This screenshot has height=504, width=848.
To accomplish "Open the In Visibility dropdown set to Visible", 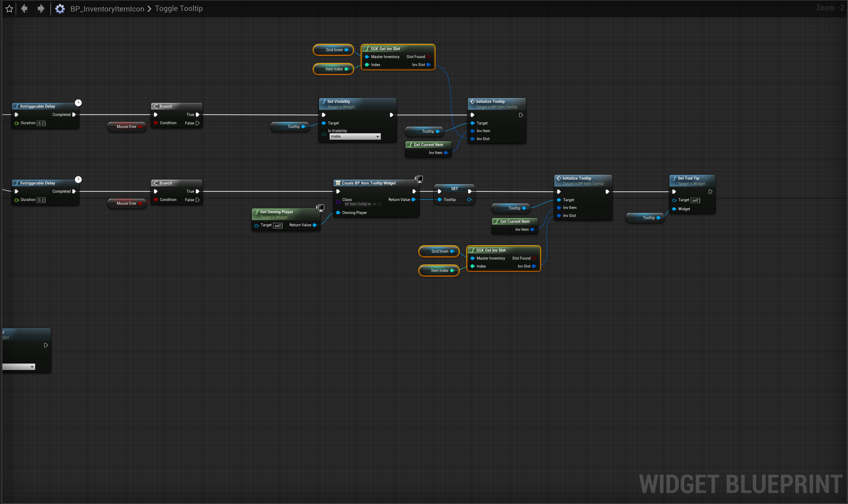I will tap(355, 136).
